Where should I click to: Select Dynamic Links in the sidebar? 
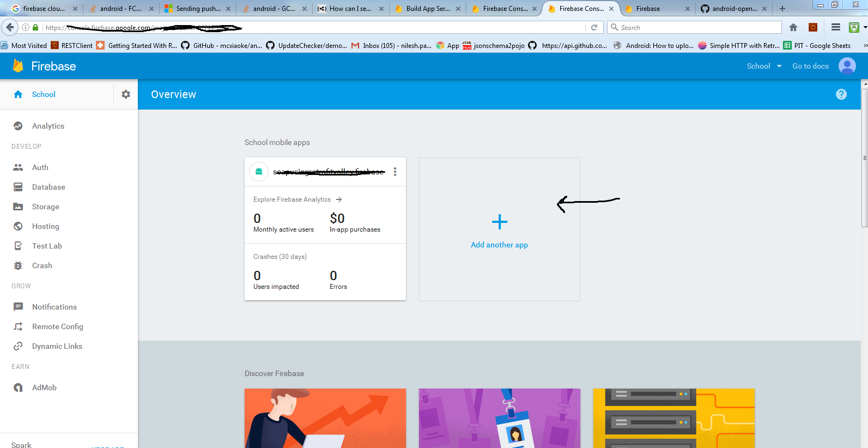click(57, 346)
